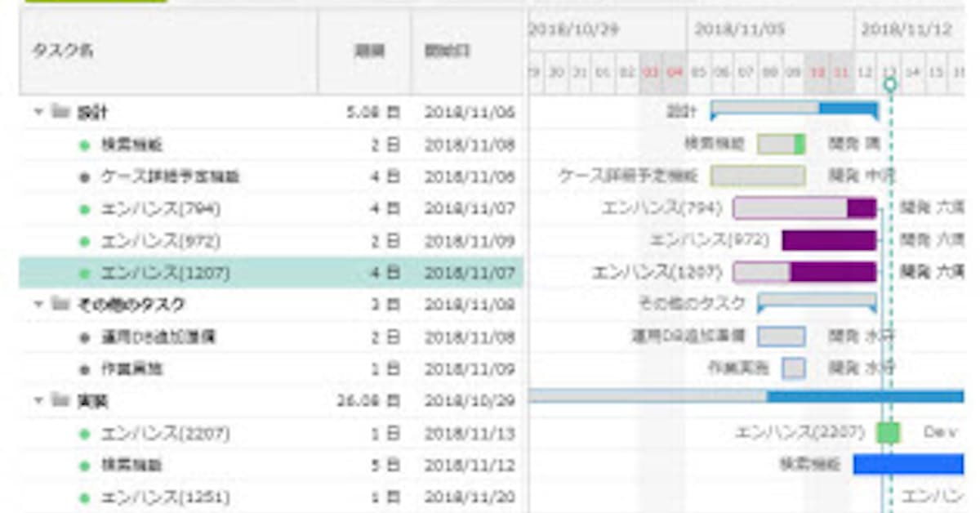Click the green status dot for エンハンス(1251)

point(84,497)
